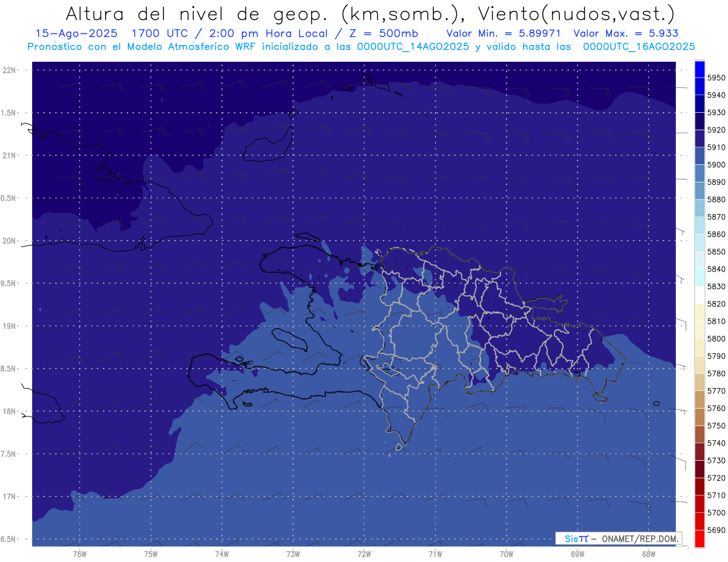Click the init time '0000UTC_14AGO2025'
The width and height of the screenshot is (728, 562).
413,47
